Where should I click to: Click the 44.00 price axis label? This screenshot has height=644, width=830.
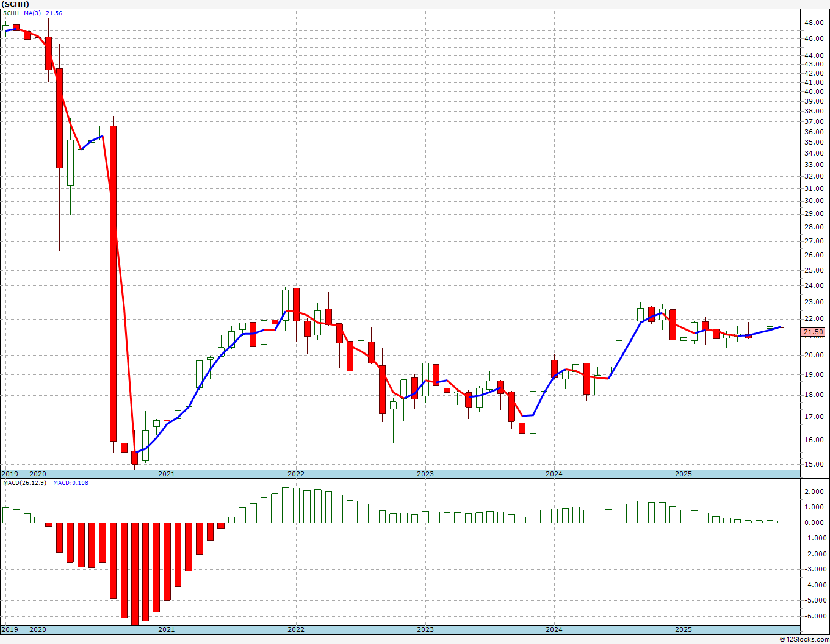point(814,55)
